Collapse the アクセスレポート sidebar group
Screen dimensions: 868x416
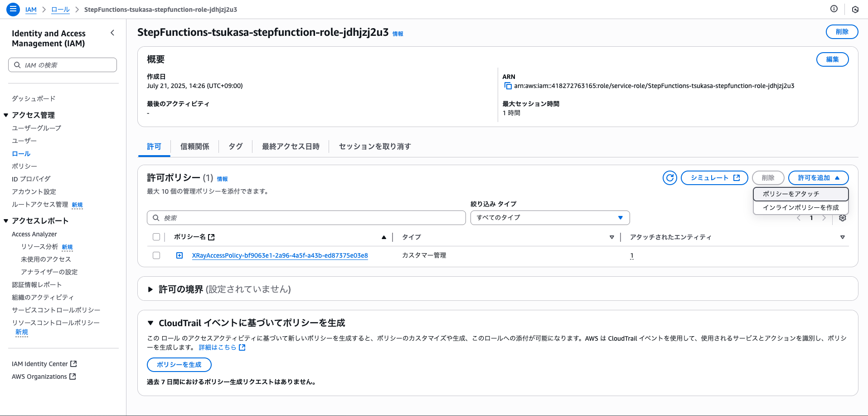pos(6,221)
